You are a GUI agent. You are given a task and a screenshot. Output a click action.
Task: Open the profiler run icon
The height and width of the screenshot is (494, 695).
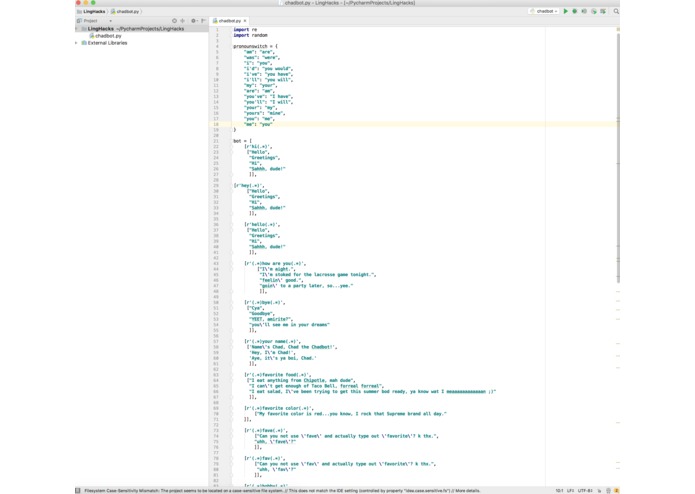[593, 11]
